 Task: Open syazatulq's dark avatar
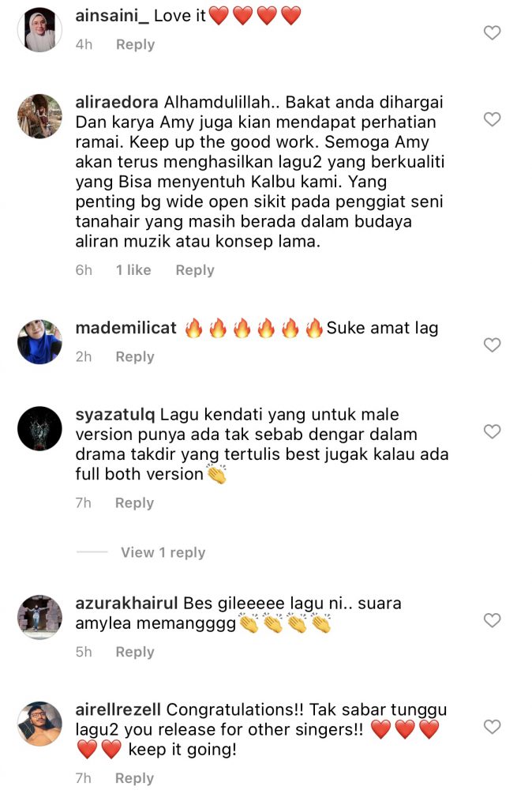pos(39,428)
